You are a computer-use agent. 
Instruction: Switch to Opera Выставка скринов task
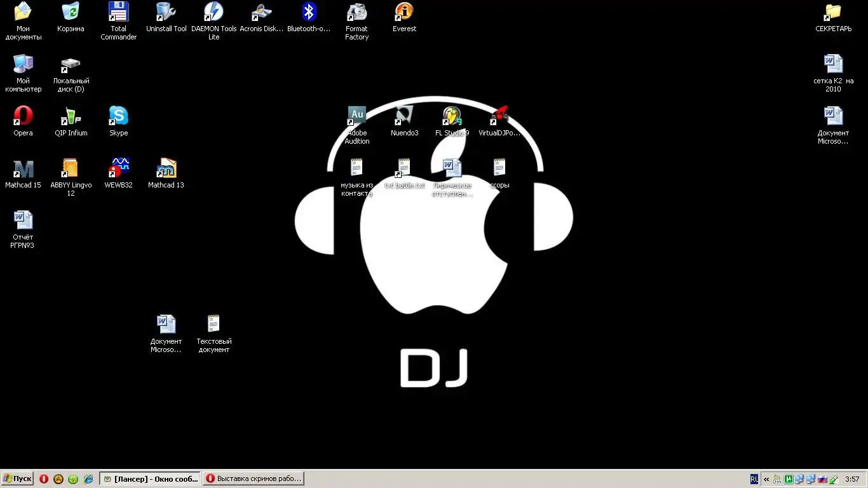tap(254, 479)
